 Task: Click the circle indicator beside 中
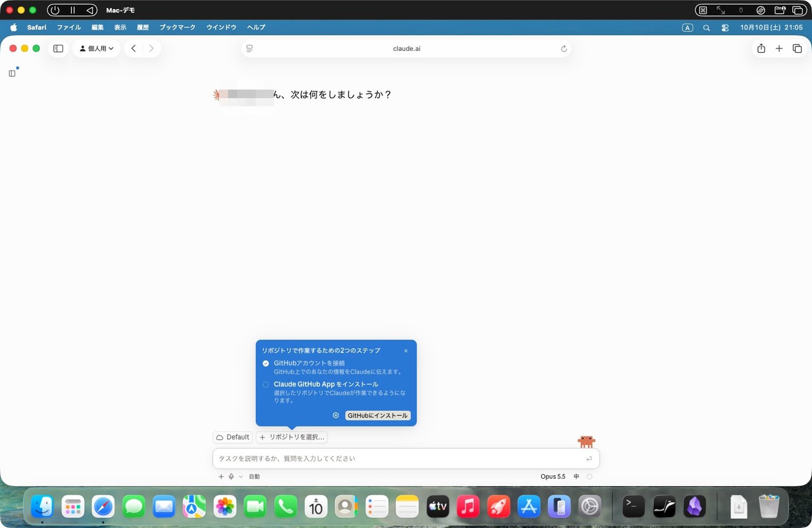tap(589, 477)
